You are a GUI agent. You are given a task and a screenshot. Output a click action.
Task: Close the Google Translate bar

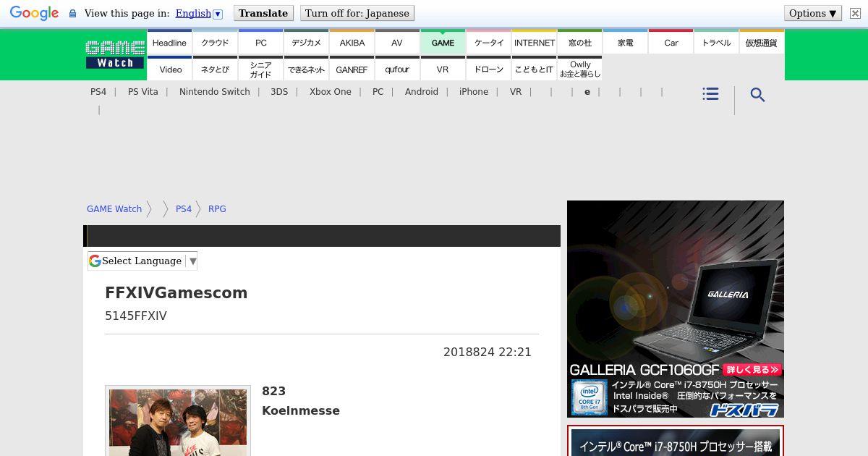(x=855, y=13)
